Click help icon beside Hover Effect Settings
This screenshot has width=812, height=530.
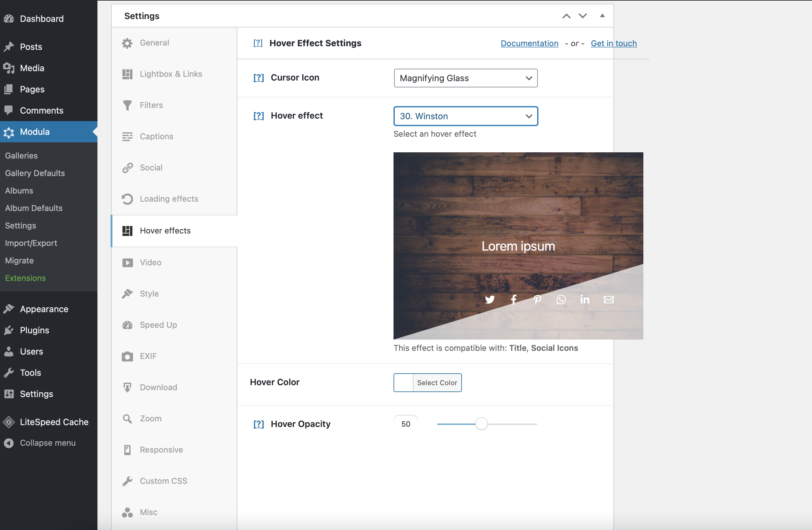(258, 43)
